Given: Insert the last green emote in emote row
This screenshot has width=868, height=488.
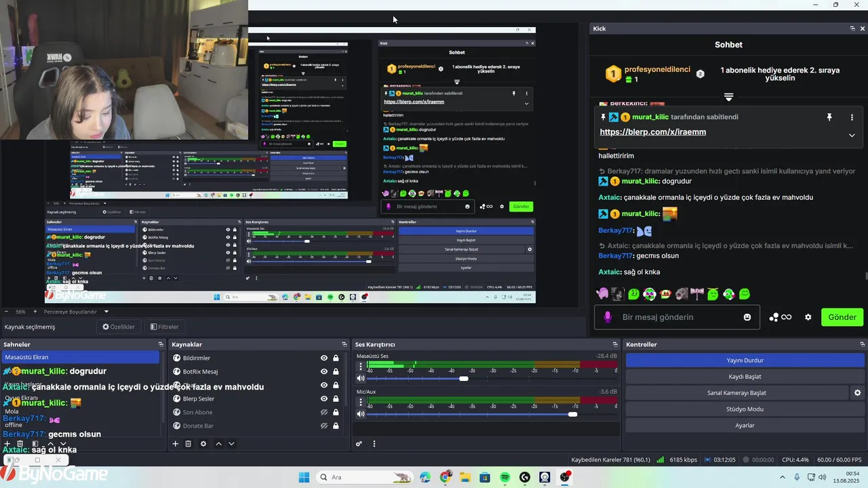Looking at the screenshot, I should (x=745, y=294).
